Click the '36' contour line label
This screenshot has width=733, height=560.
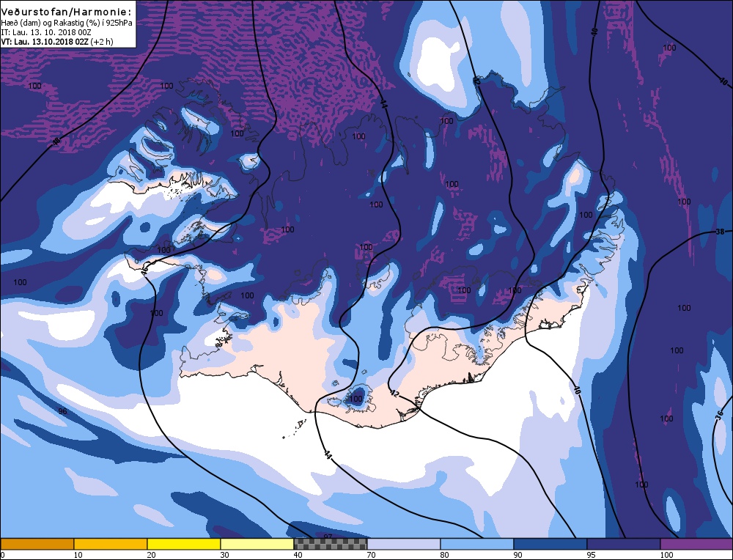click(x=720, y=414)
